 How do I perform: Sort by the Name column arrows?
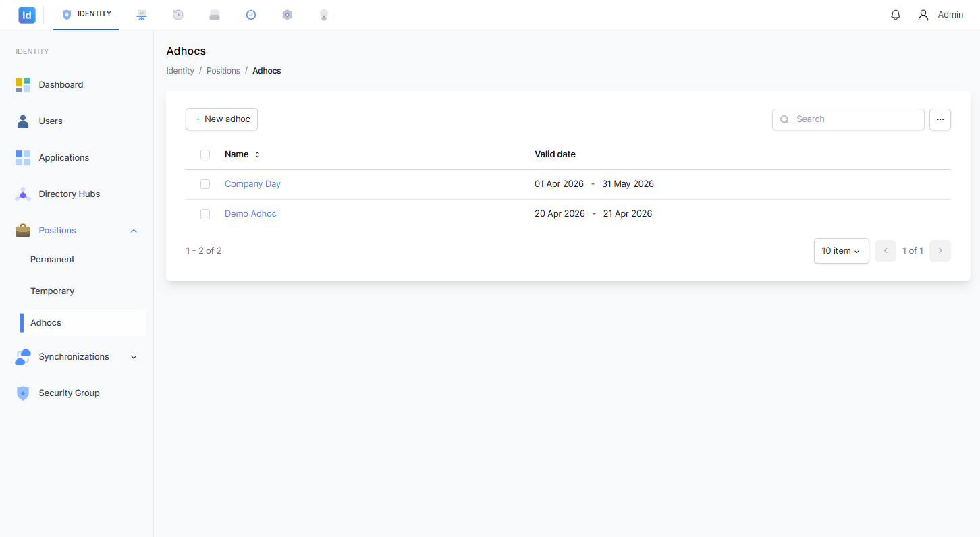(257, 154)
